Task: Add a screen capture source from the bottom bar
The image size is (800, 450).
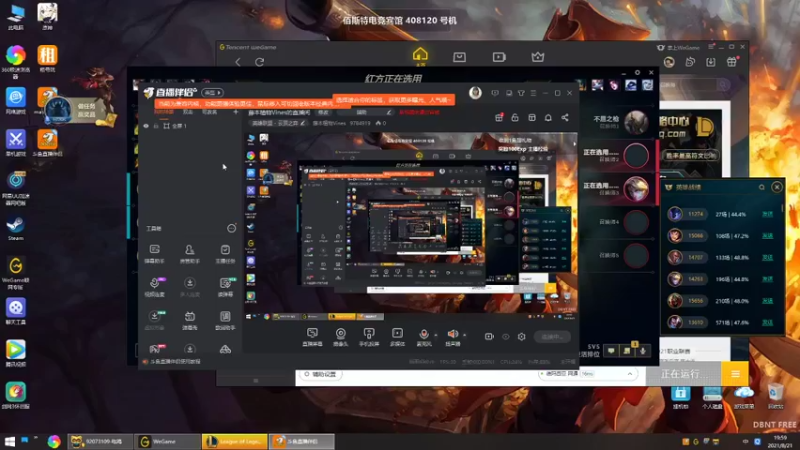Action: click(x=312, y=337)
